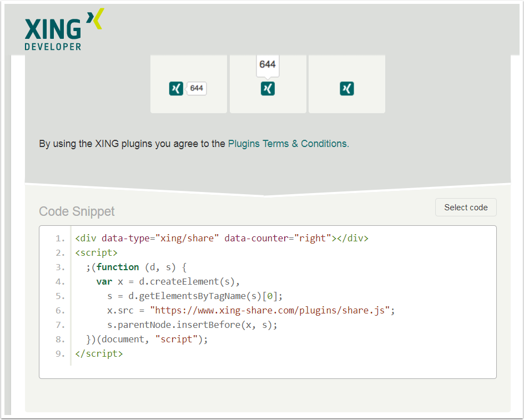Select XING share button with right counter
This screenshot has width=524, height=420.
point(176,89)
